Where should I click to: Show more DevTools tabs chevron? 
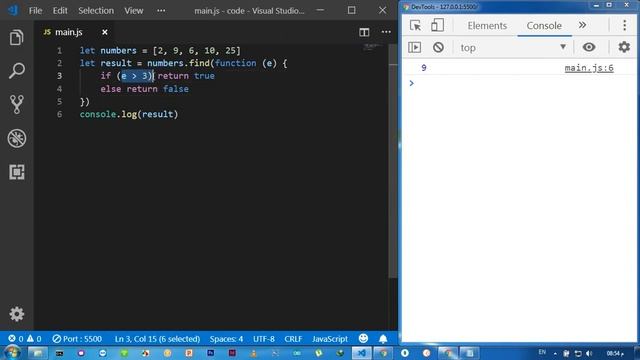[x=582, y=25]
